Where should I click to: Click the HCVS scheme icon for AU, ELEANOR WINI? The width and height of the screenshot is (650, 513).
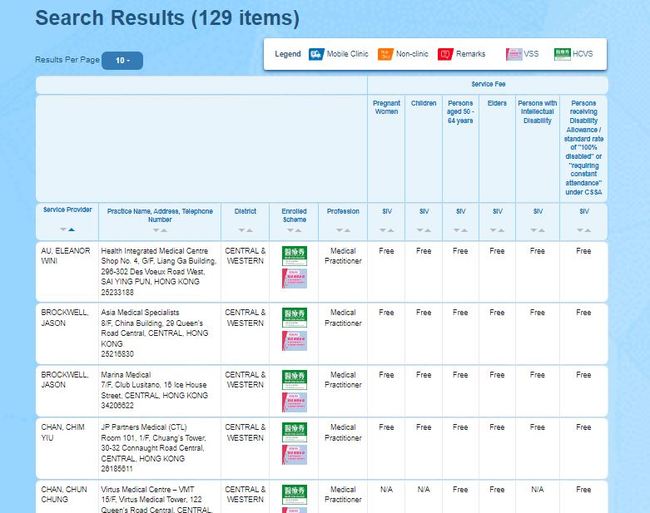[x=294, y=255]
